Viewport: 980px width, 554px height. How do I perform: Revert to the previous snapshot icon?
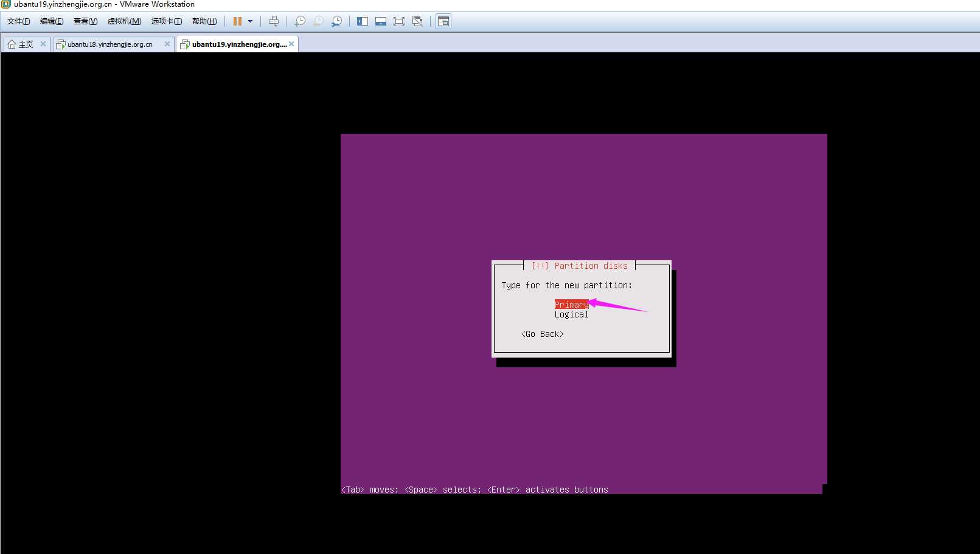click(318, 21)
